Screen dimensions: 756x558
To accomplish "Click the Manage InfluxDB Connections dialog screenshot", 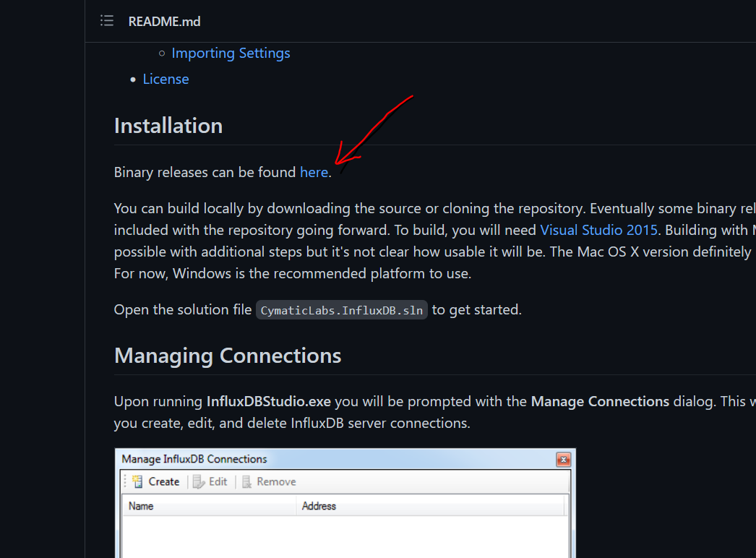I will (345, 503).
